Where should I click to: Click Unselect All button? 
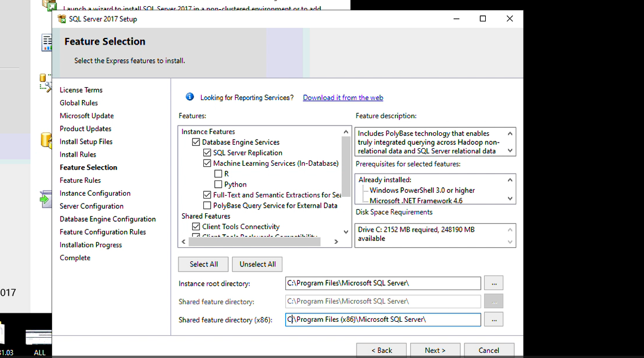pos(258,264)
